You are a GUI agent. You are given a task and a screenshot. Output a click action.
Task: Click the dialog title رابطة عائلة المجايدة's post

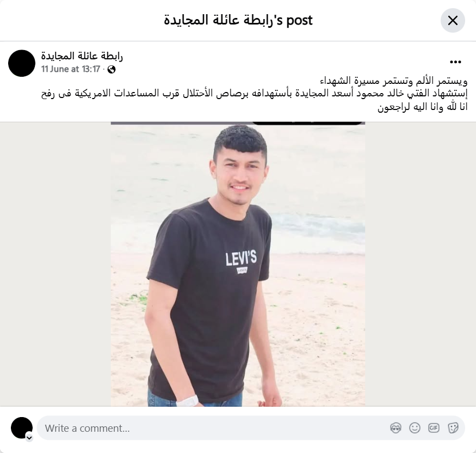pyautogui.click(x=238, y=20)
